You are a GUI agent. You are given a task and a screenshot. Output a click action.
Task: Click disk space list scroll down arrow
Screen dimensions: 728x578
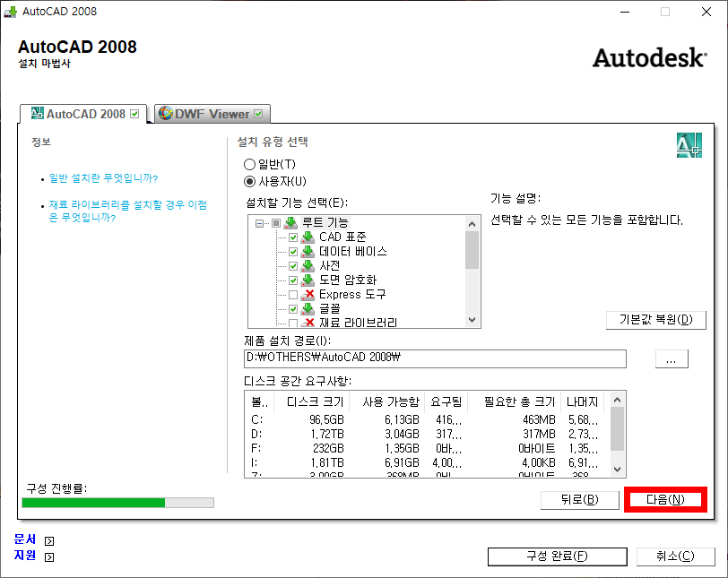click(x=617, y=469)
